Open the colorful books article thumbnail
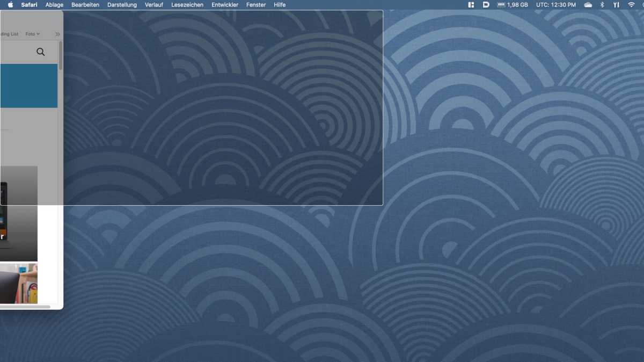Viewport: 644px width, 362px height. [x=19, y=283]
